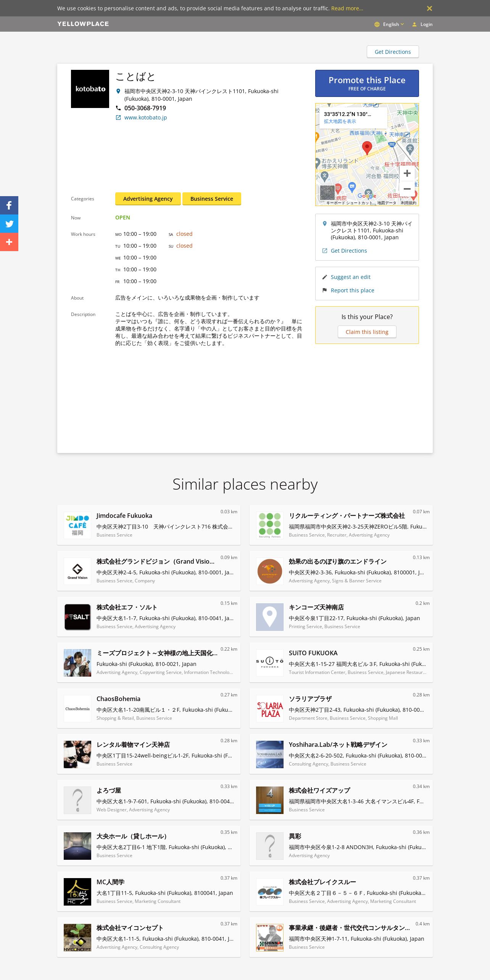Click the green dots Recruiting Partners logo
490x980 pixels.
click(270, 525)
